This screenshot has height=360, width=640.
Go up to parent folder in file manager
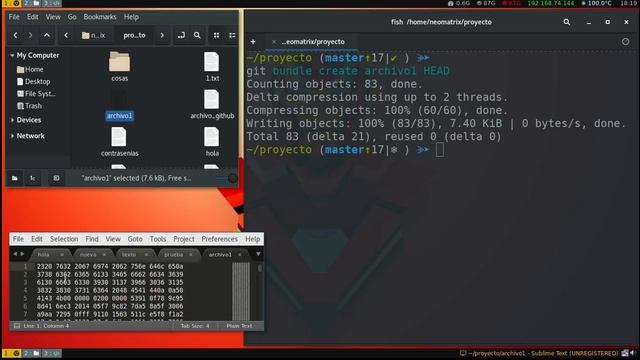47,35
